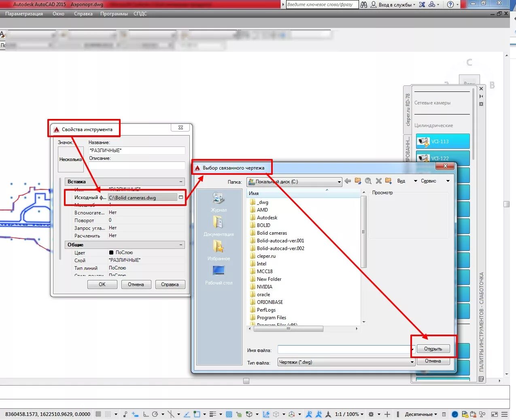Click the workspace switching gear in status bar

[371, 414]
